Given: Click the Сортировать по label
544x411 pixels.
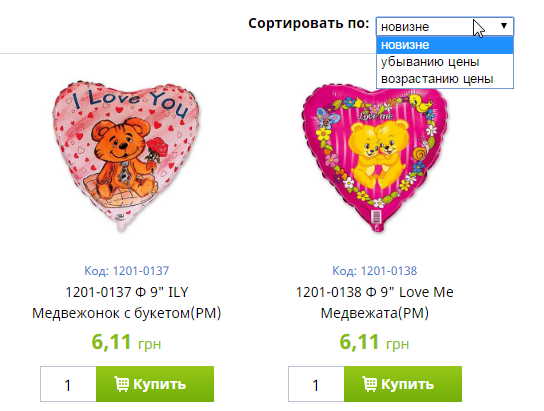Looking at the screenshot, I should click(x=309, y=24).
